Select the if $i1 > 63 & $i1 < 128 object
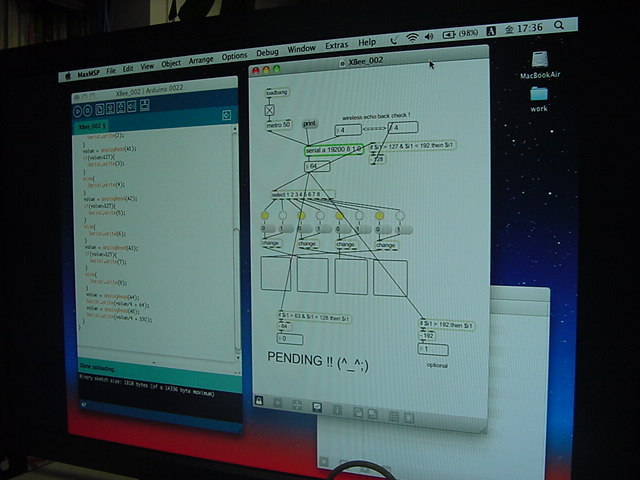 click(x=313, y=318)
